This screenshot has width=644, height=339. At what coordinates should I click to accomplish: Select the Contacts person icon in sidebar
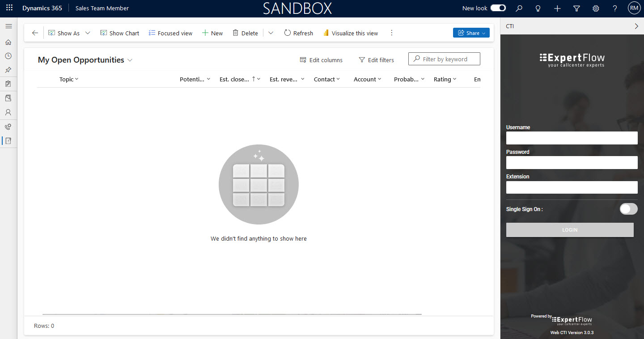pyautogui.click(x=8, y=112)
